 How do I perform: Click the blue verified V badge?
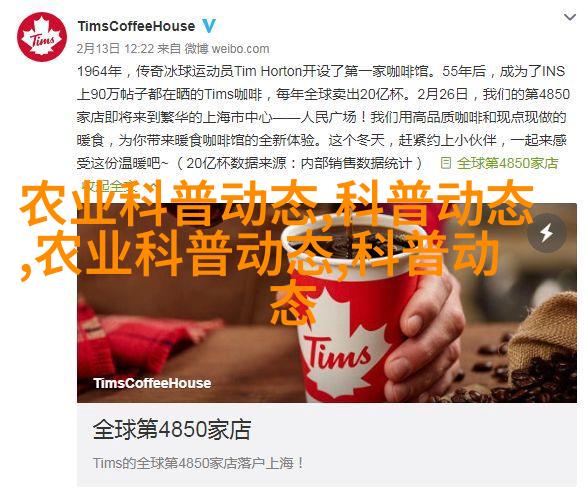point(209,26)
